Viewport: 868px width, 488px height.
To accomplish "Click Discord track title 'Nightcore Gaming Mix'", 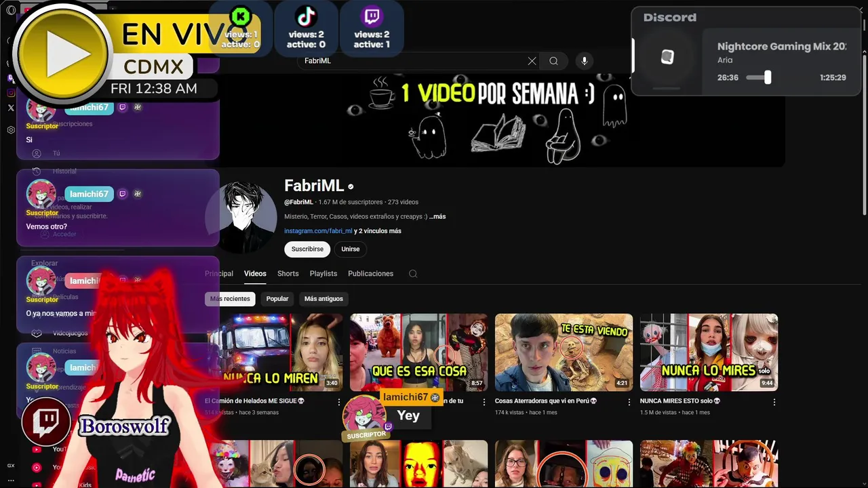I will pos(782,47).
